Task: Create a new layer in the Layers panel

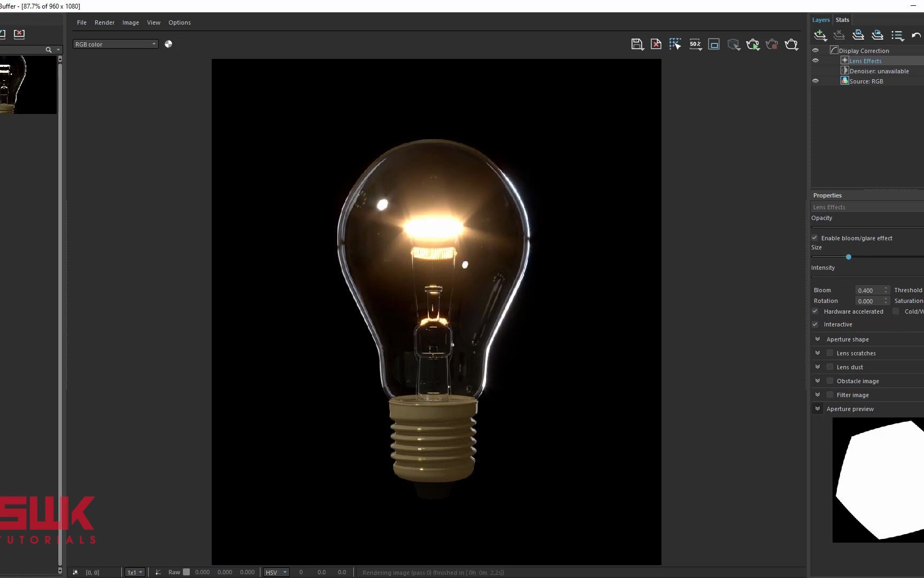Action: pos(820,35)
